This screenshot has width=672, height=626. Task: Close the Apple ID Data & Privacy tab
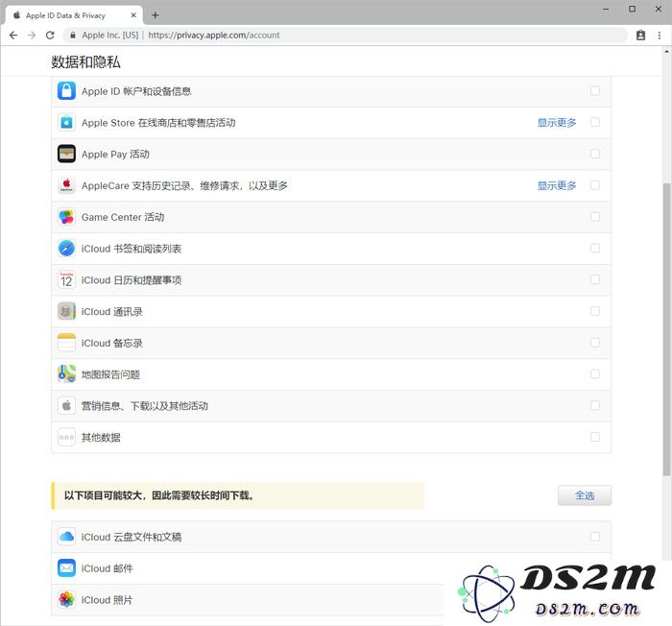[133, 15]
